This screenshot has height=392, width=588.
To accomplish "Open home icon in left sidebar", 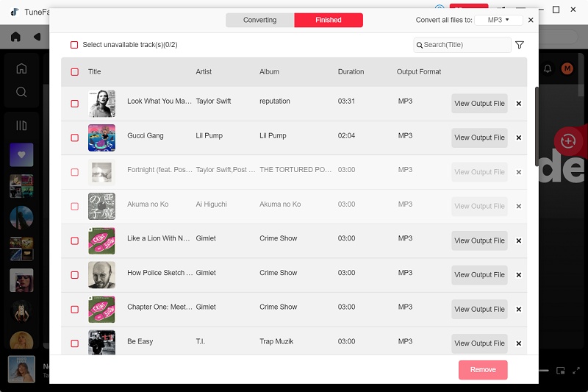I will tap(21, 68).
